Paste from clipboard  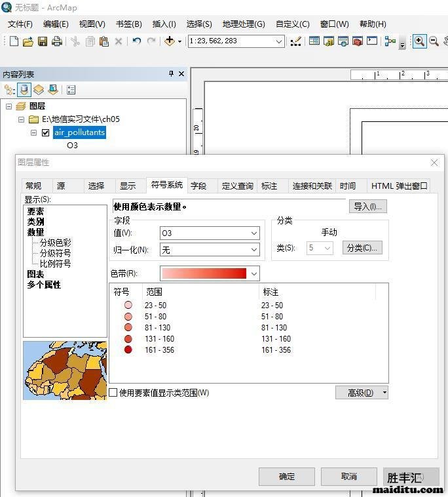pyautogui.click(x=104, y=41)
